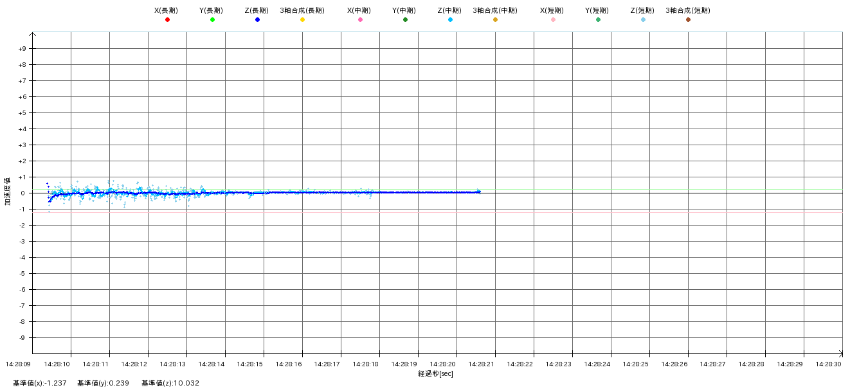The image size is (868, 392).
Task: Click the 14:28:10 time axis label
Action: pos(57,364)
